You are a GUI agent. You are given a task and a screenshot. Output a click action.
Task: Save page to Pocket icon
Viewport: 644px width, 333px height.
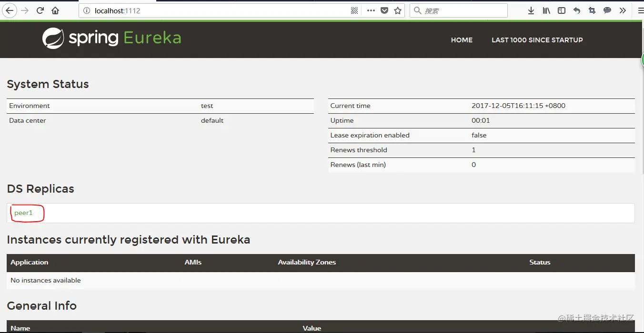pos(384,10)
